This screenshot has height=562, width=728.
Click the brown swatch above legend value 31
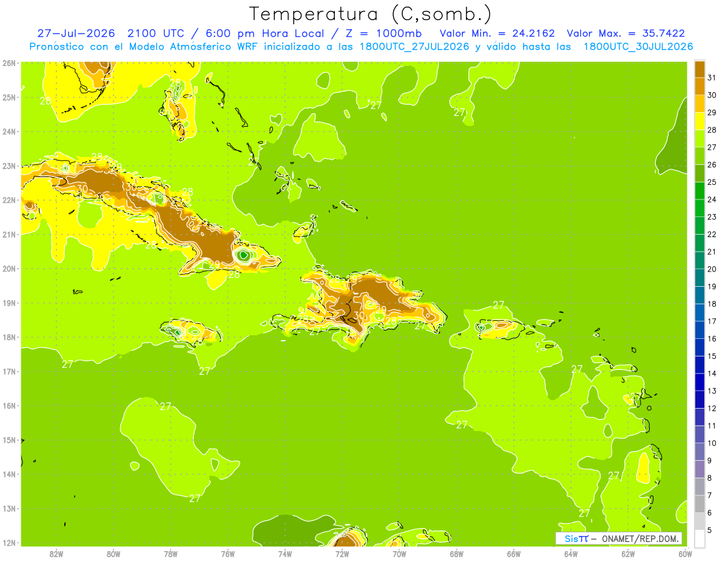click(699, 69)
